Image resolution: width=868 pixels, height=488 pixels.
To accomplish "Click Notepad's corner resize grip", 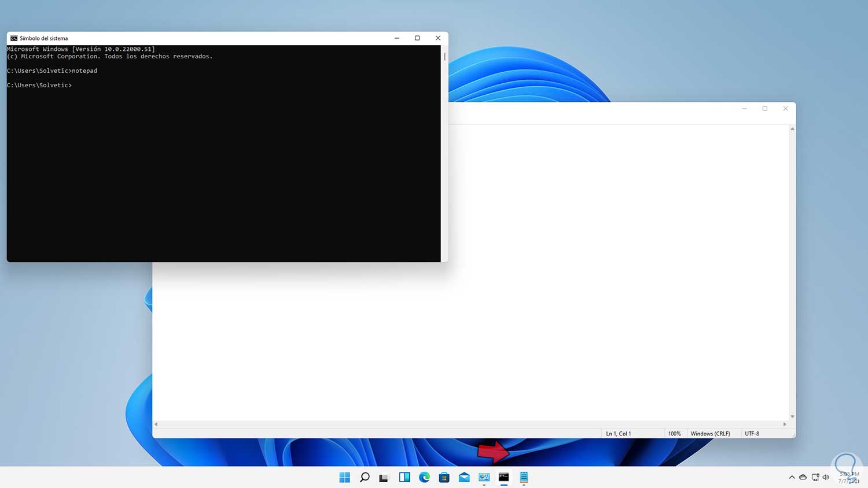I will point(793,435).
